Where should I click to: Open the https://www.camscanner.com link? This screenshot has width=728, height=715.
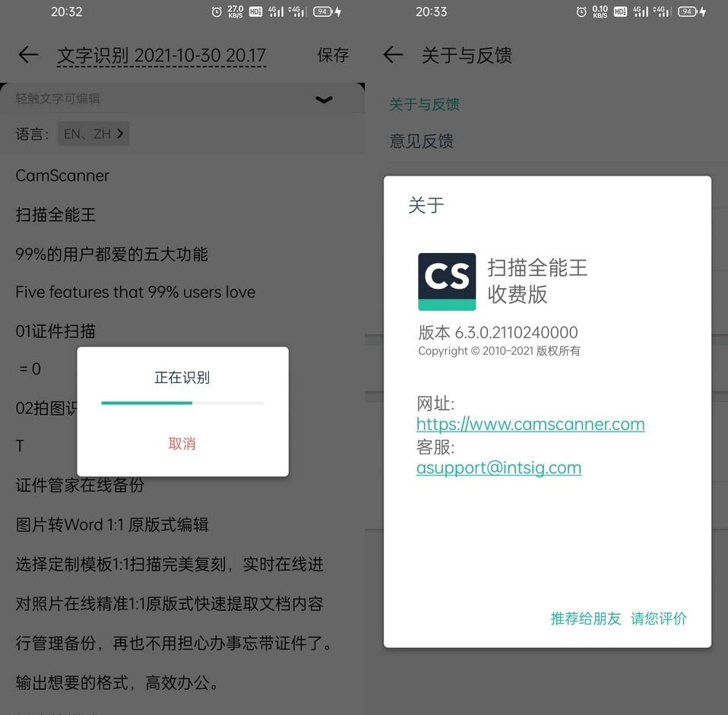[530, 424]
